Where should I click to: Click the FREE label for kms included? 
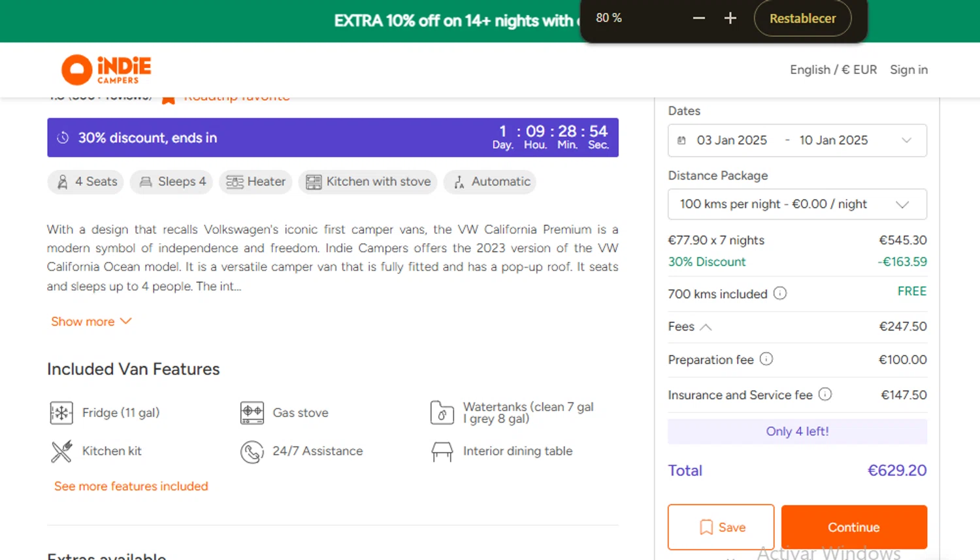click(912, 291)
